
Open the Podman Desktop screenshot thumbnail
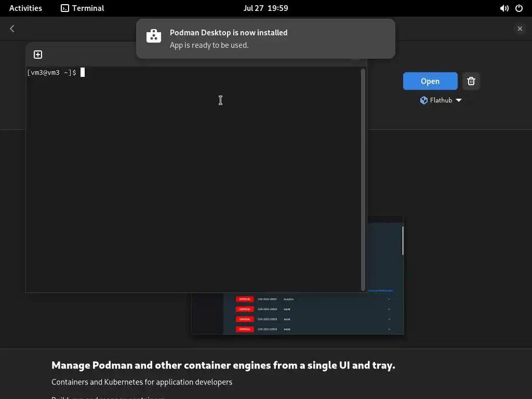tap(298, 313)
